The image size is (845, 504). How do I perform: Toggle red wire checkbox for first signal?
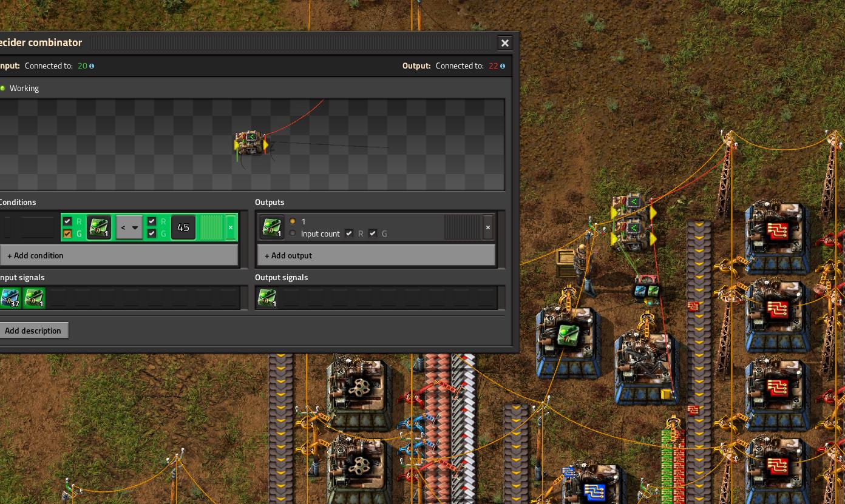coord(67,221)
